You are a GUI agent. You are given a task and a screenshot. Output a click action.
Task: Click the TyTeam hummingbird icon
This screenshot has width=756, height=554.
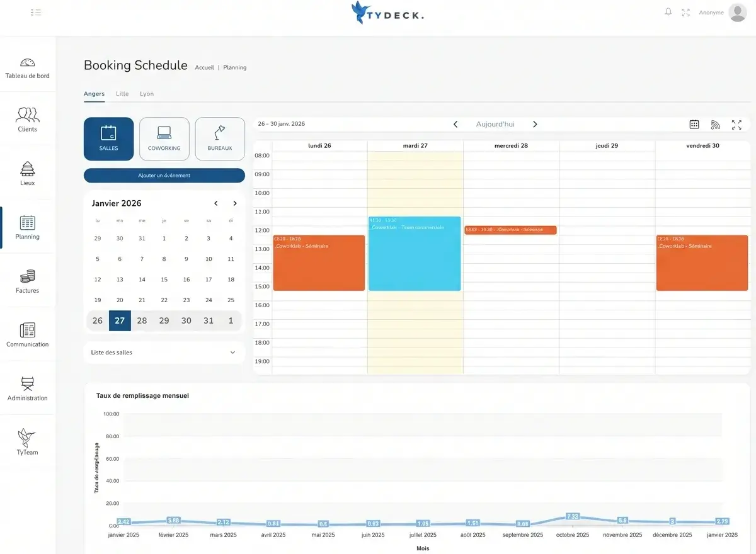point(27,437)
